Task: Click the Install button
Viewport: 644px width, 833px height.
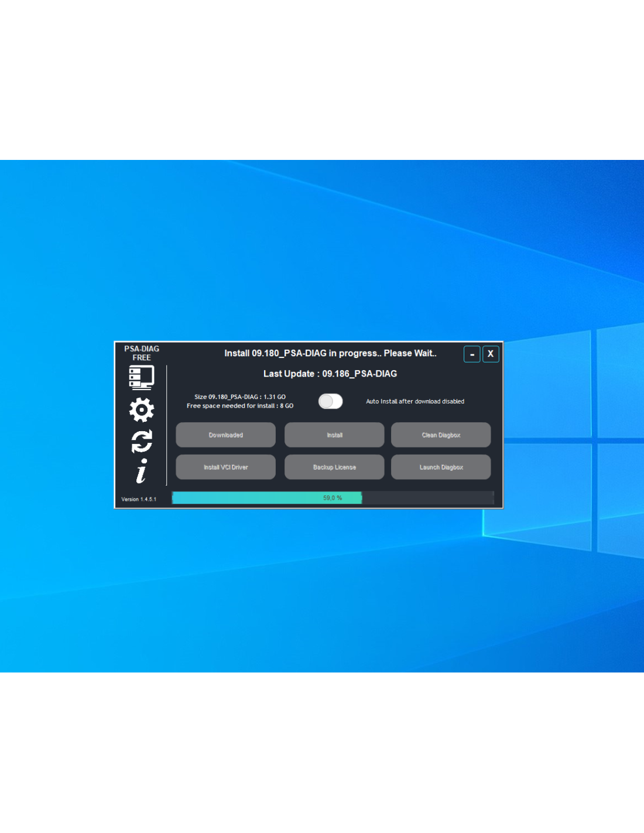Action: (334, 435)
